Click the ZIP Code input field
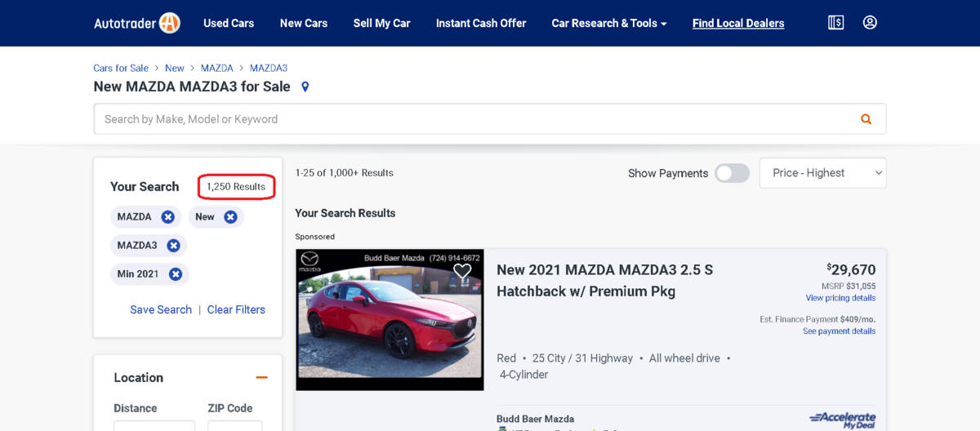The height and width of the screenshot is (431, 980). point(235,425)
